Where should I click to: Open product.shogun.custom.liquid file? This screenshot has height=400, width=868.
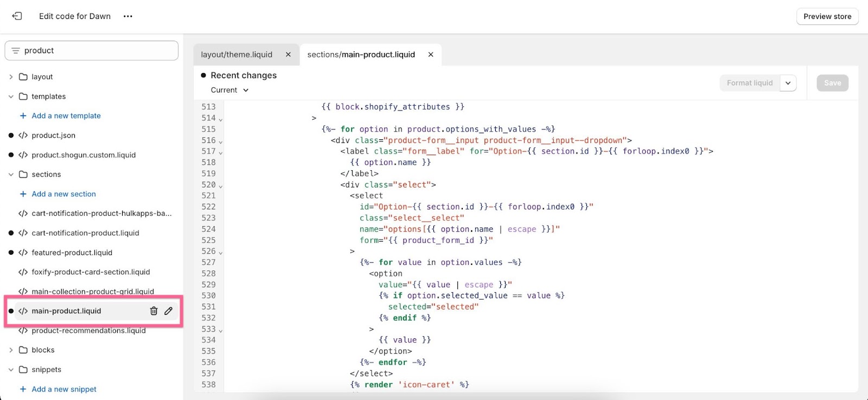[84, 155]
